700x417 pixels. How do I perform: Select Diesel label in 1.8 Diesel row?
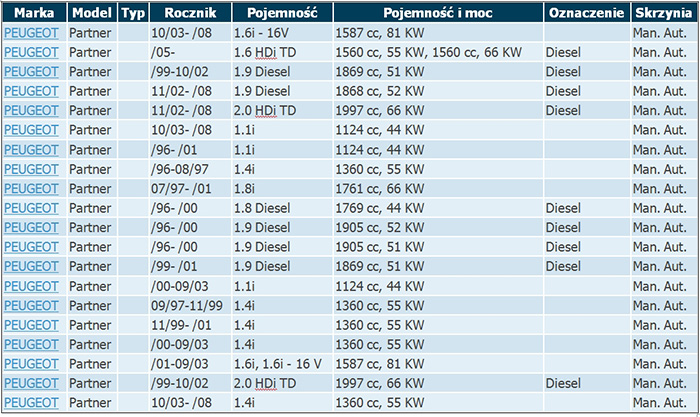[x=563, y=208]
